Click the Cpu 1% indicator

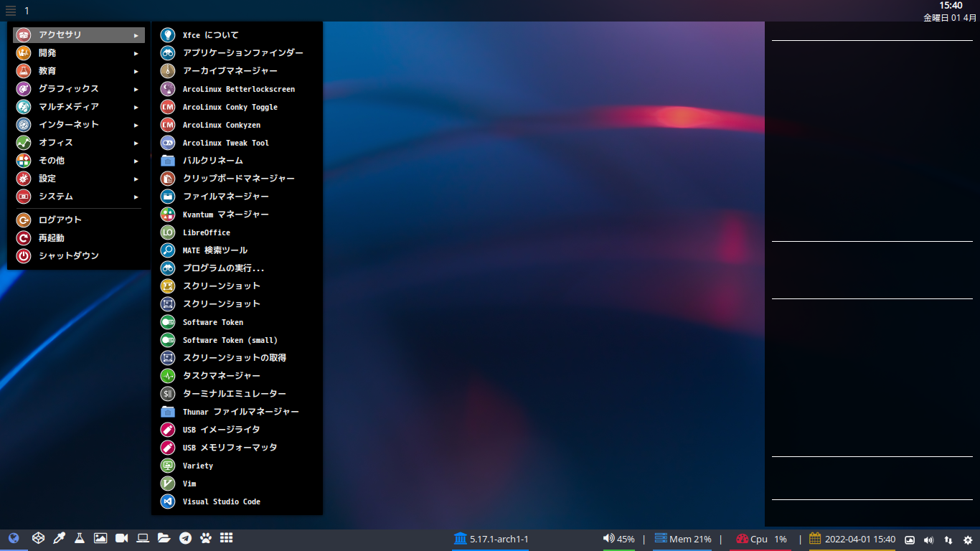tap(761, 539)
